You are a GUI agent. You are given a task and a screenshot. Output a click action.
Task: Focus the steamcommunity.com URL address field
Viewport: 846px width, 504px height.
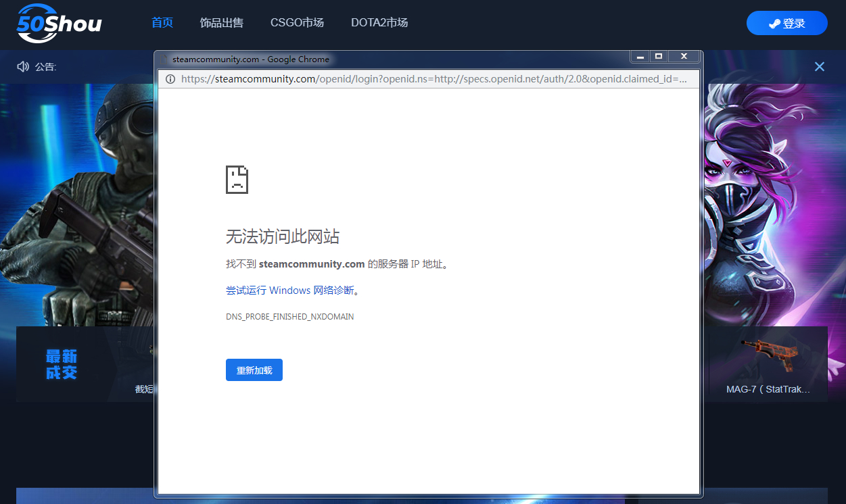tap(433, 79)
